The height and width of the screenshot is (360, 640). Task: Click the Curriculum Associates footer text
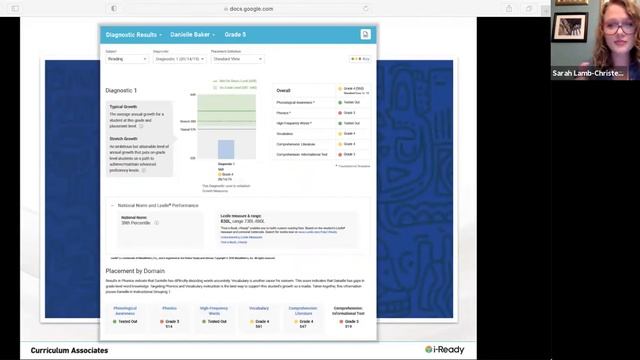pyautogui.click(x=69, y=350)
